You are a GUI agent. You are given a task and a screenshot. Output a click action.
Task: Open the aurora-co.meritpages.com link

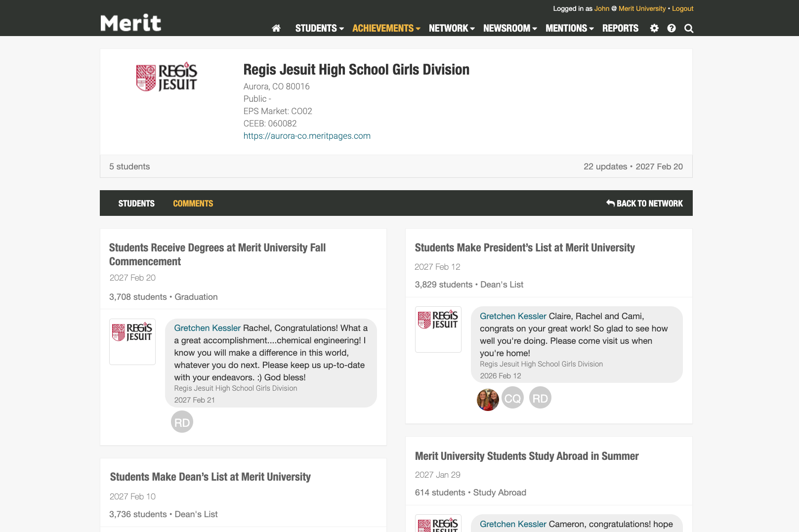pos(307,136)
